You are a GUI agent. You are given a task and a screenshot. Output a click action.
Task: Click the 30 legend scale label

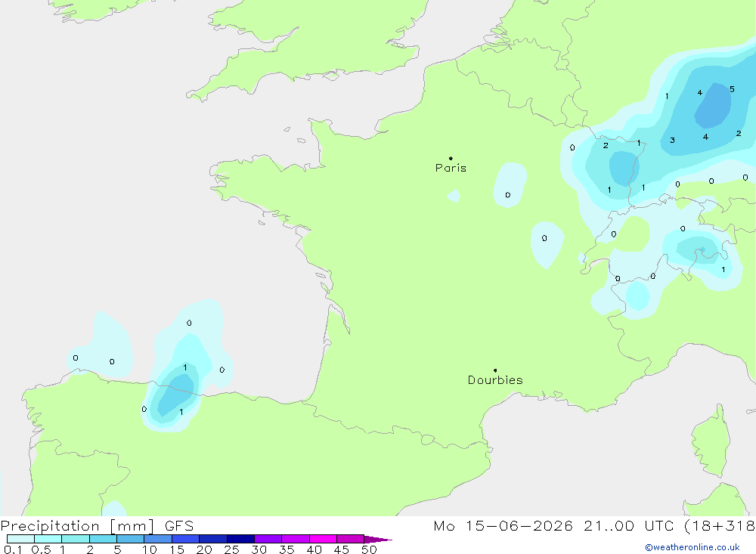[259, 549]
